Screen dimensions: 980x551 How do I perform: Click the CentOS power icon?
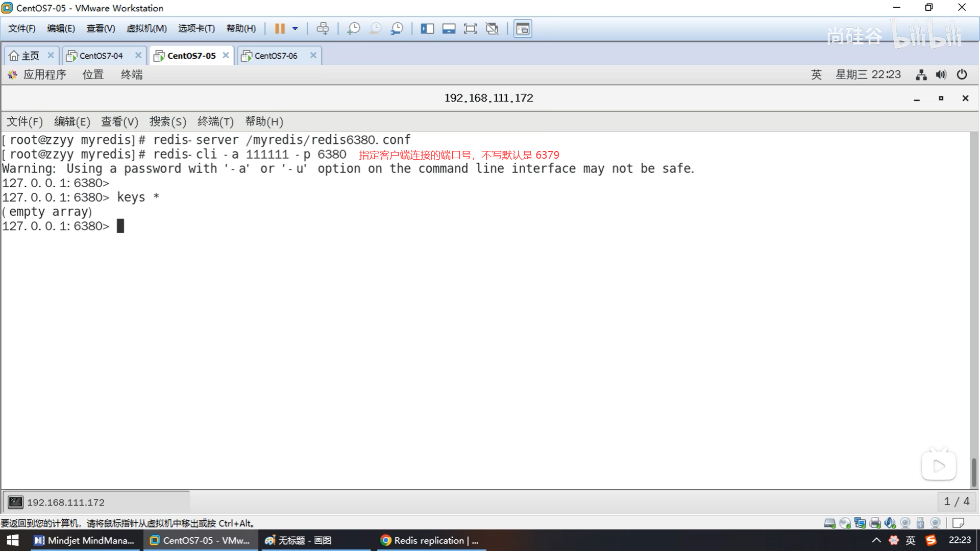(x=962, y=74)
